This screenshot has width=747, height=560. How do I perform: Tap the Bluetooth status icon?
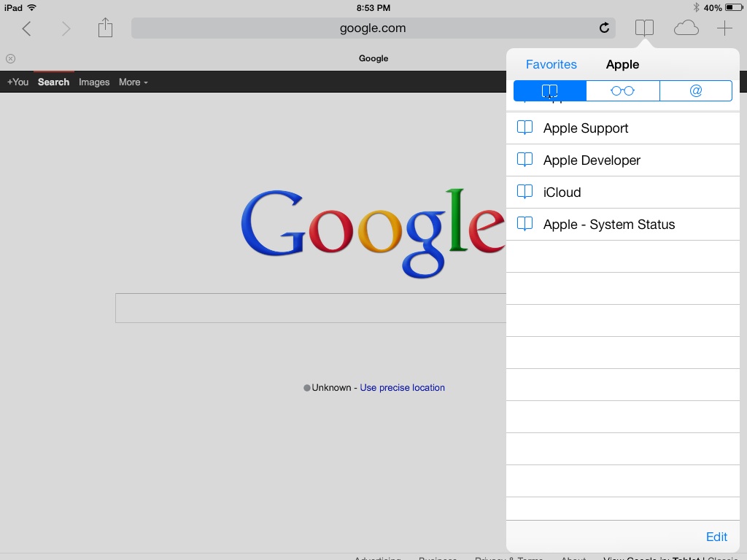(696, 7)
